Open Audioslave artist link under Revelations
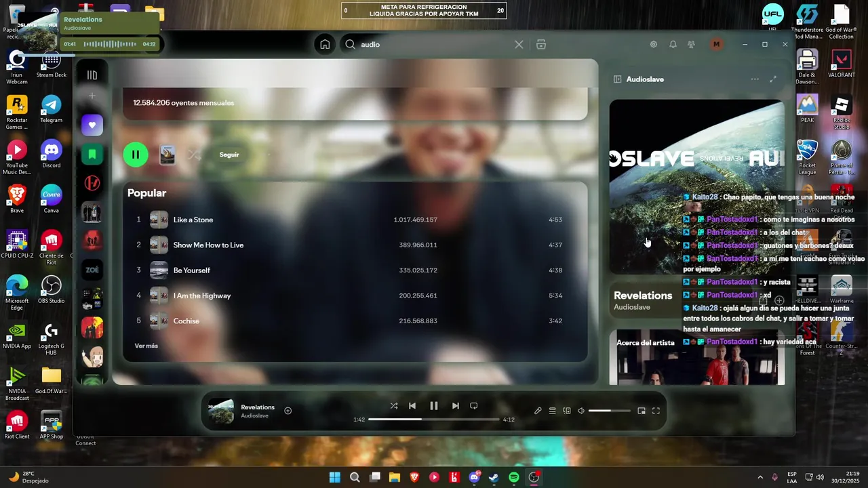Screen dimensions: 868x488 coord(632,307)
